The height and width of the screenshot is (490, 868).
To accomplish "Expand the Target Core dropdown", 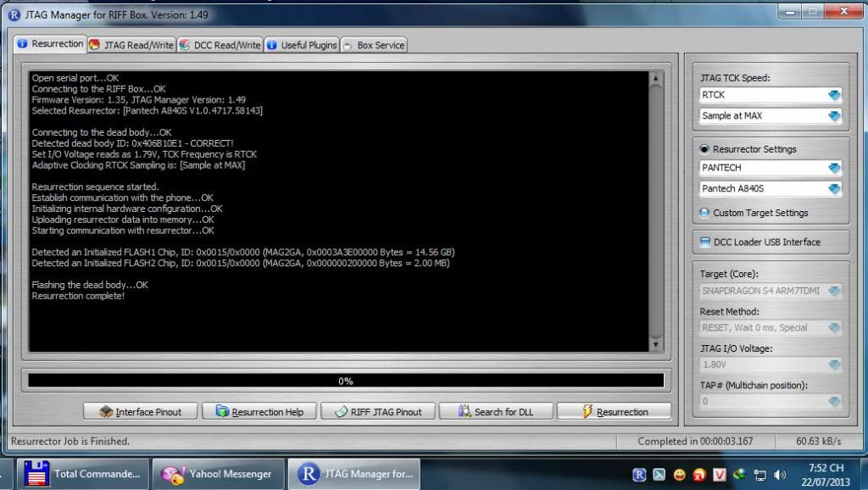I will 834,291.
